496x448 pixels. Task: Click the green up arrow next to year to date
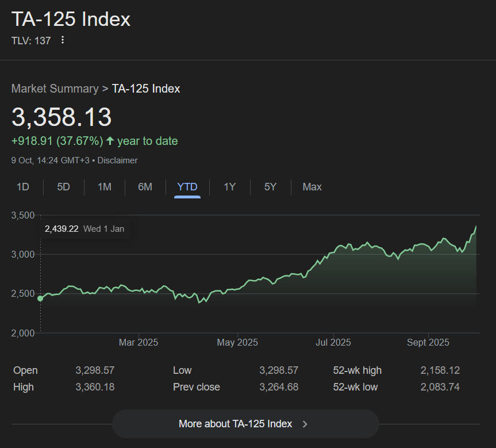(110, 141)
